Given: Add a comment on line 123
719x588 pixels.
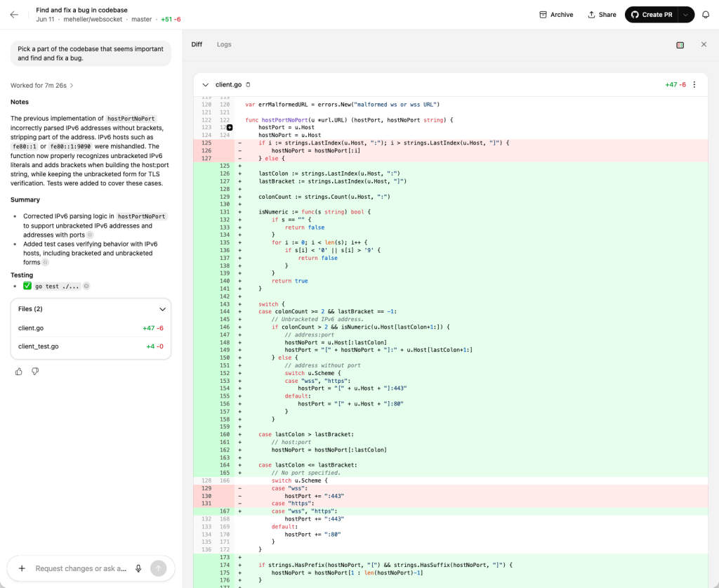Looking at the screenshot, I should (x=229, y=127).
